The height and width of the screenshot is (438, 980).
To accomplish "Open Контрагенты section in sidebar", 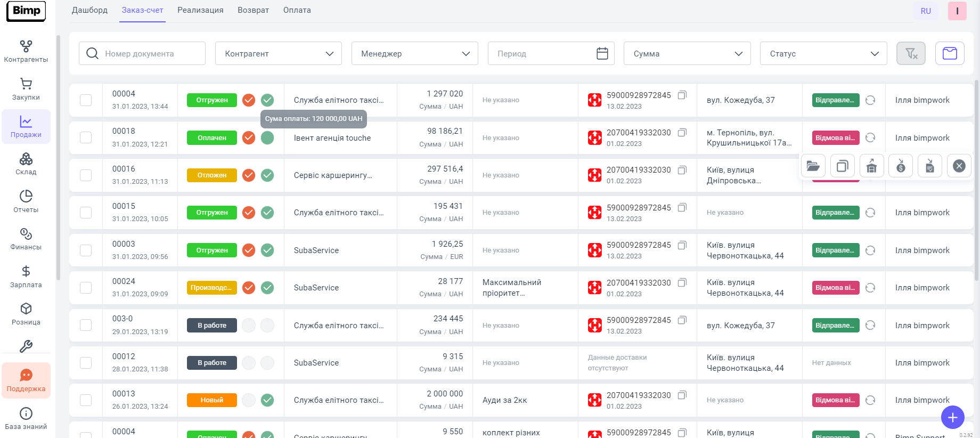I will (x=26, y=51).
